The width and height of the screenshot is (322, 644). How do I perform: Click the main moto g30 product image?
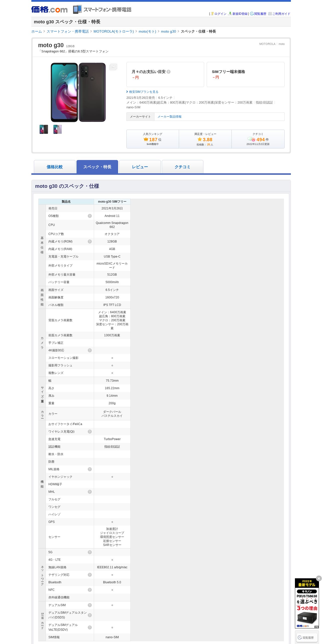[78, 92]
